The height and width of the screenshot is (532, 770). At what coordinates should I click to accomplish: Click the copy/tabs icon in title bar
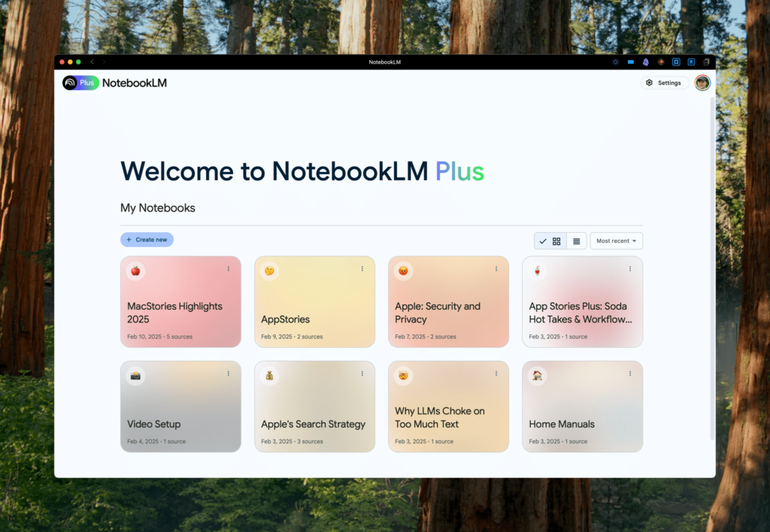pos(706,62)
